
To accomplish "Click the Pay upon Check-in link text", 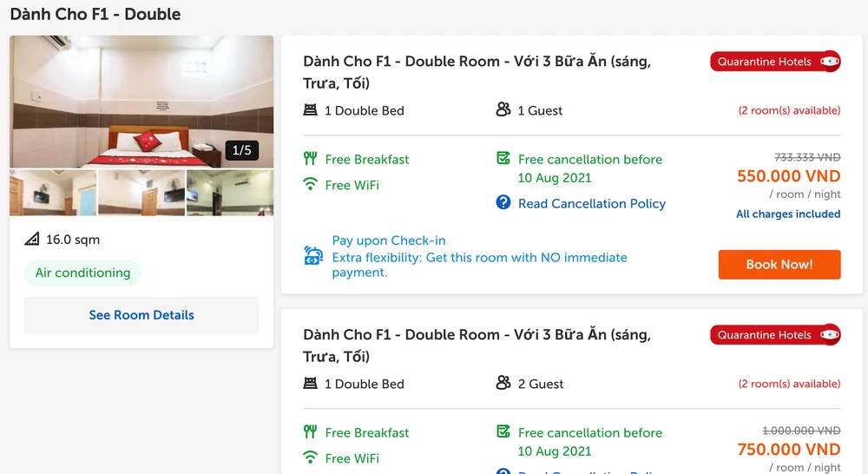I will [389, 240].
